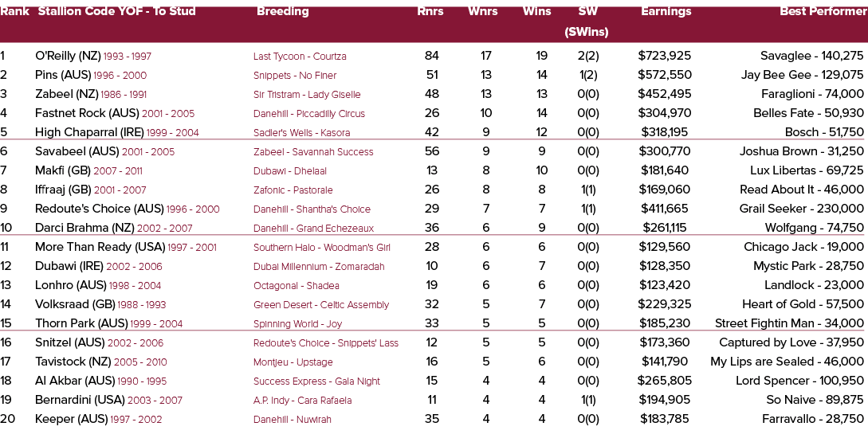Click best performer Lux Libertas - 69,725
Image resolution: width=868 pixels, height=442 pixels.
click(x=807, y=170)
